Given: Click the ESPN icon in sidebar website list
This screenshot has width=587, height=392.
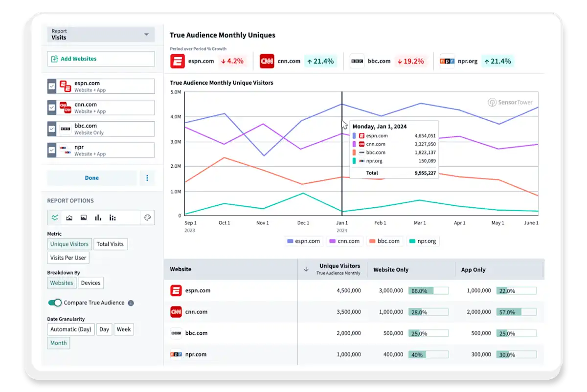Looking at the screenshot, I should pos(65,86).
